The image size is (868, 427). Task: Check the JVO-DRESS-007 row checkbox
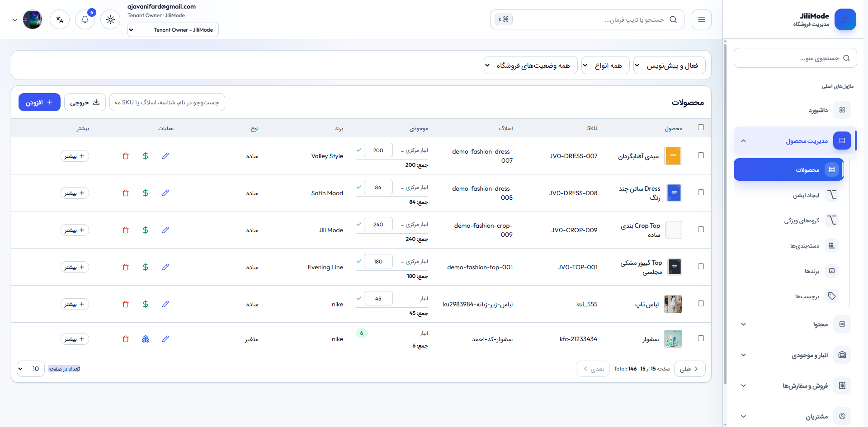(701, 155)
